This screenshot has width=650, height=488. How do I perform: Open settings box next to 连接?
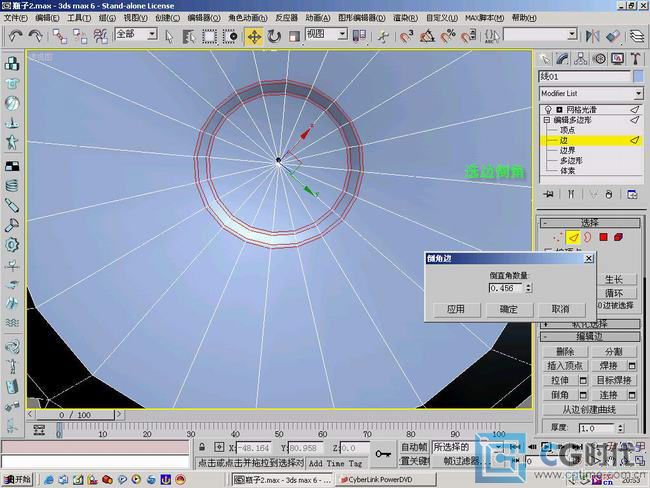click(632, 395)
